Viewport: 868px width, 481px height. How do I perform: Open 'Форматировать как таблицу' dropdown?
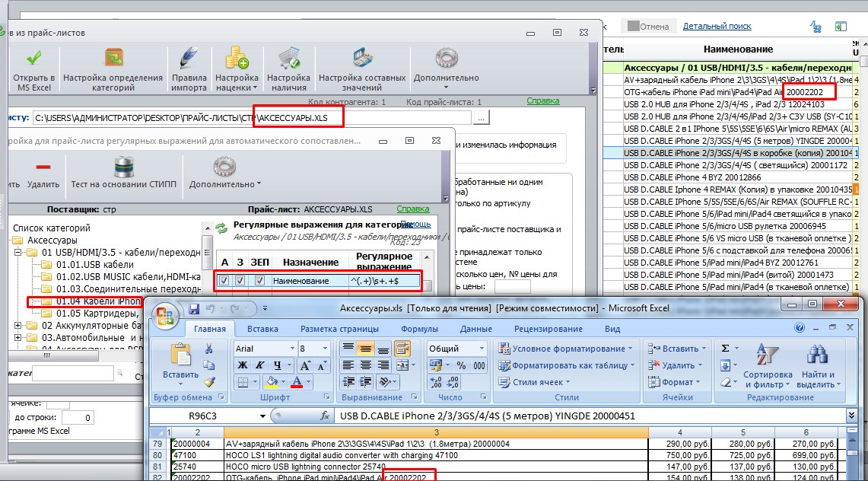coord(565,365)
